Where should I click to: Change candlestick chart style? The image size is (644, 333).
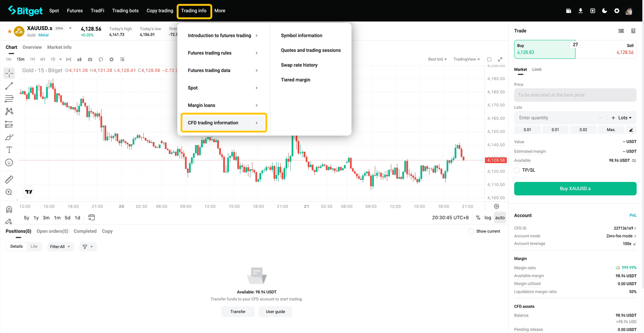pyautogui.click(x=79, y=59)
